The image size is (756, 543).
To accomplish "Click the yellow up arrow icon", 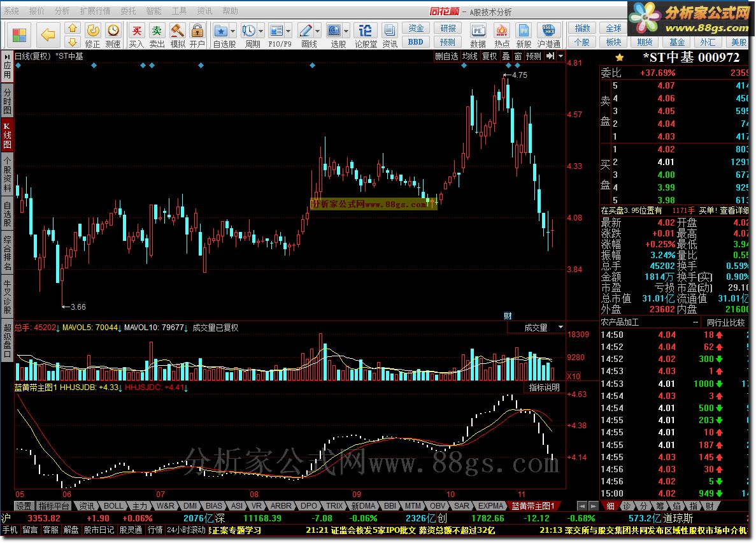I will point(73,28).
